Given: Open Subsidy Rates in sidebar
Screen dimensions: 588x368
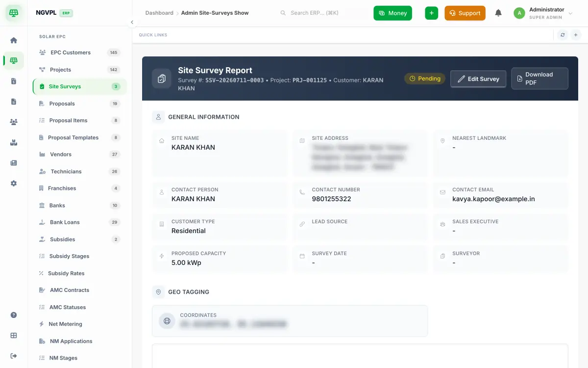Looking at the screenshot, I should point(79,273).
